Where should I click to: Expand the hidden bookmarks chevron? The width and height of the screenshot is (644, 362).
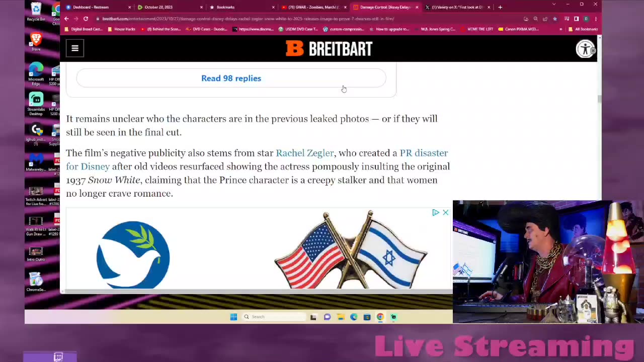pyautogui.click(x=560, y=29)
